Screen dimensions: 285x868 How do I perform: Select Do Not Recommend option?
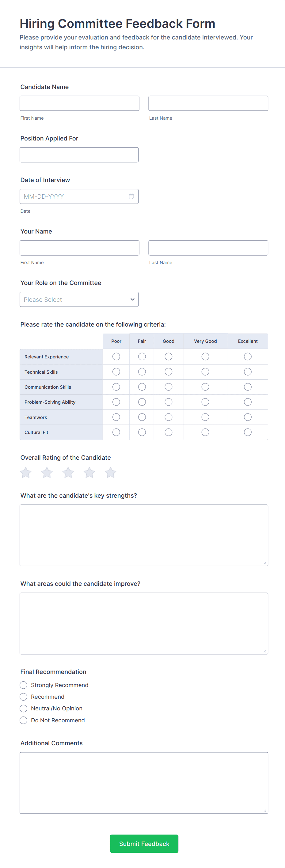click(x=24, y=720)
